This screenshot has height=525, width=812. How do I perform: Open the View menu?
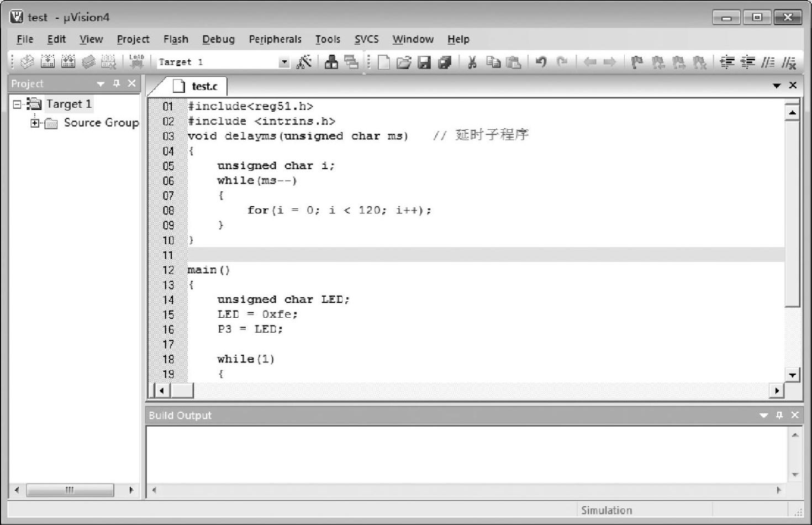tap(91, 39)
